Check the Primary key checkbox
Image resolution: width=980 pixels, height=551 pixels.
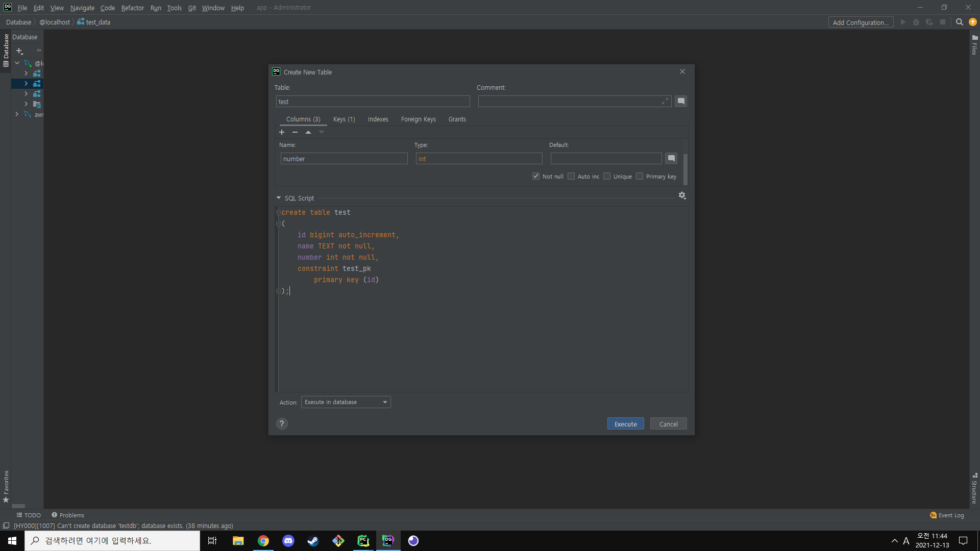click(640, 176)
